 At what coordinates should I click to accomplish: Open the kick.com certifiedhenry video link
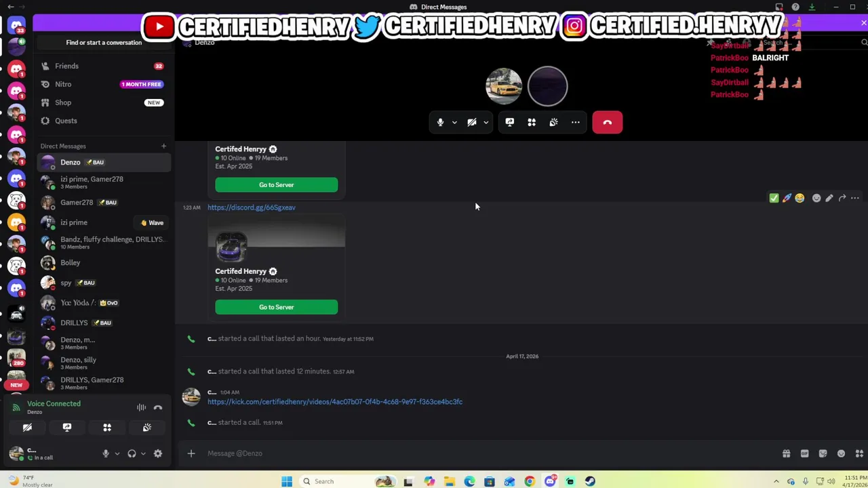[x=335, y=402]
